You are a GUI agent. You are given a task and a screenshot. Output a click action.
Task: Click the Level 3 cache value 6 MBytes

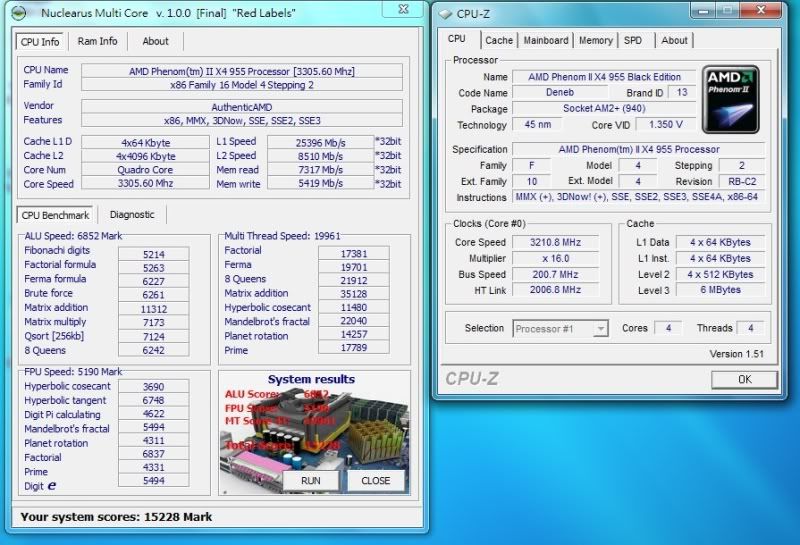coord(720,289)
